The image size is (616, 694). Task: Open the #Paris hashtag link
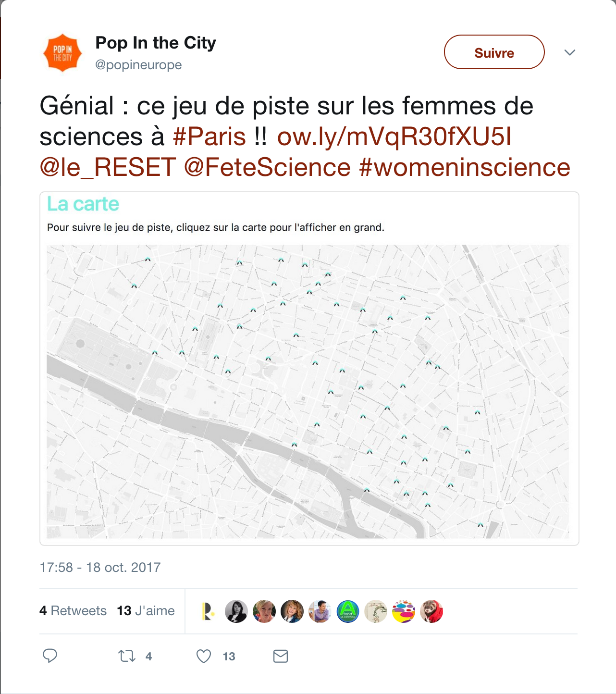point(209,136)
